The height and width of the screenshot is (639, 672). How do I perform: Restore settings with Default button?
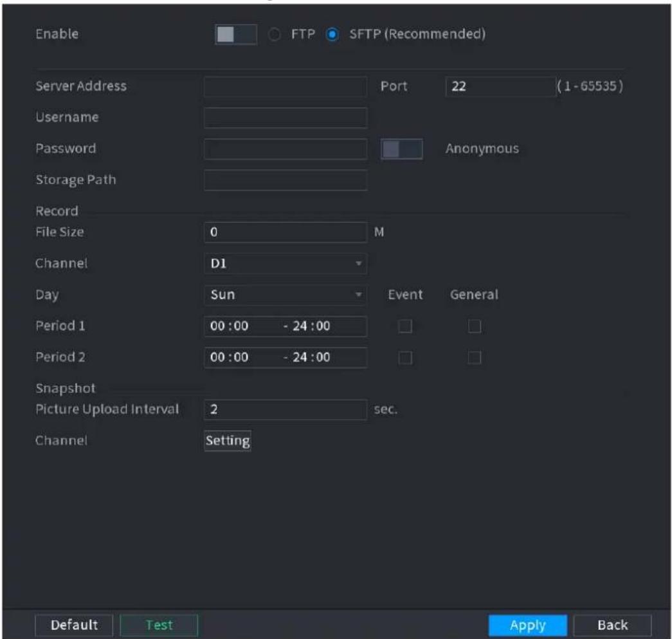(x=74, y=625)
